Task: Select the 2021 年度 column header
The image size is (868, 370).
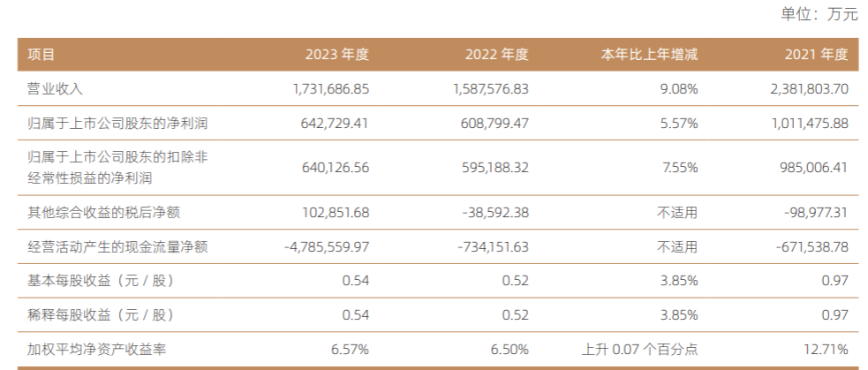Action: [817, 54]
